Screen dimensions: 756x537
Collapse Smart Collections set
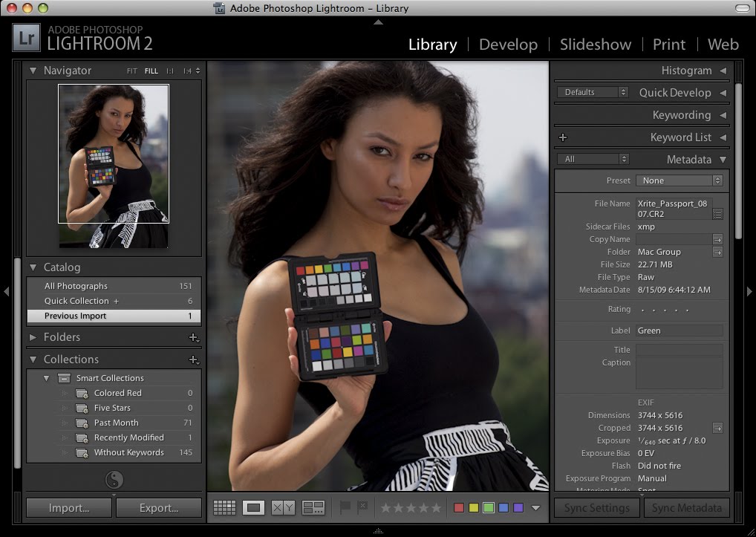coord(46,378)
